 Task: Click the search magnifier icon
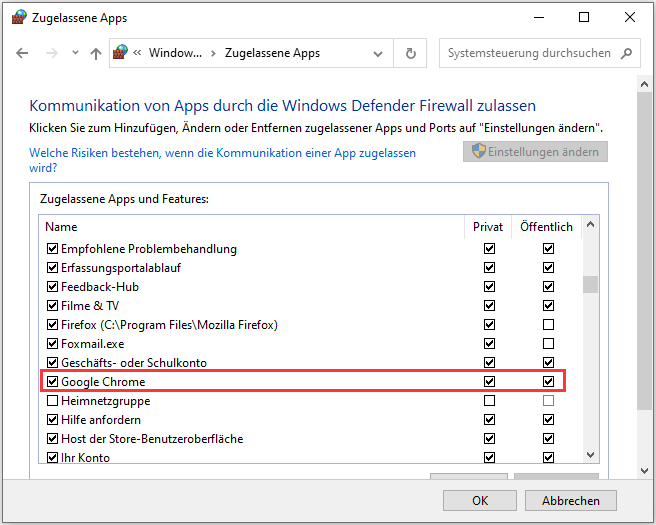pyautogui.click(x=626, y=53)
